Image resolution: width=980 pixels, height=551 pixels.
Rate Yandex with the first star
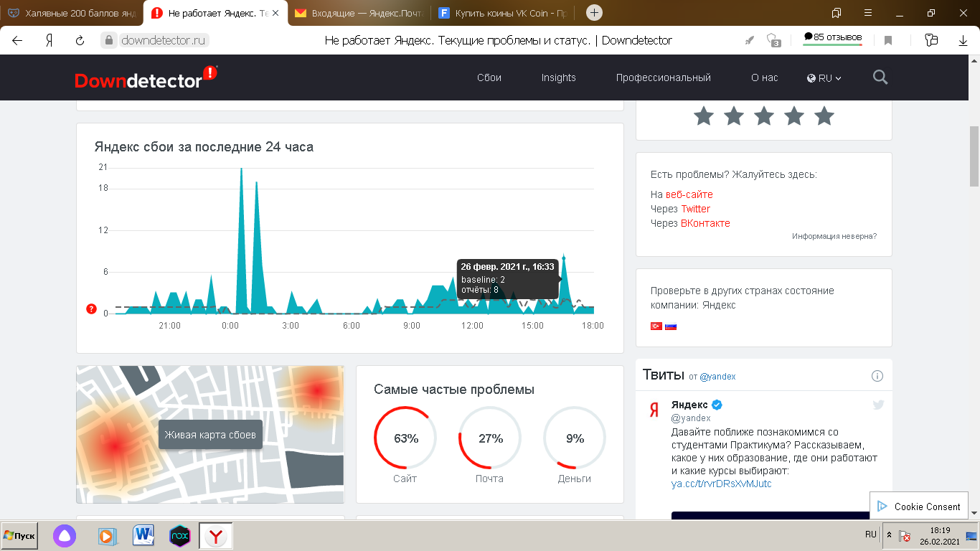click(704, 116)
